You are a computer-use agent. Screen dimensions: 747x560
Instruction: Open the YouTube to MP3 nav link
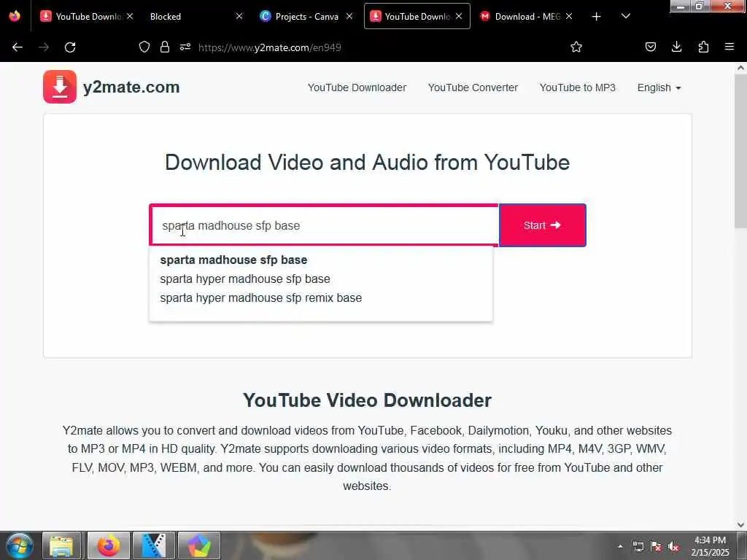click(578, 87)
